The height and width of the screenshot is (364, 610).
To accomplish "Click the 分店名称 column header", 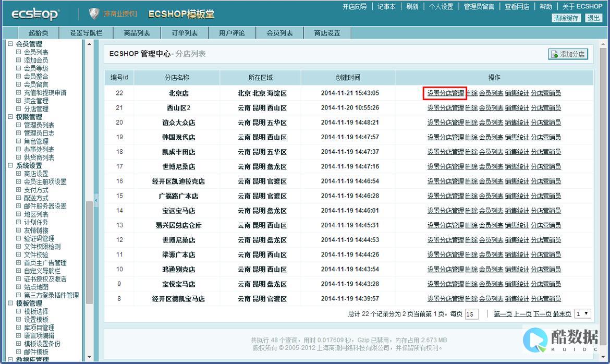I will [x=177, y=78].
